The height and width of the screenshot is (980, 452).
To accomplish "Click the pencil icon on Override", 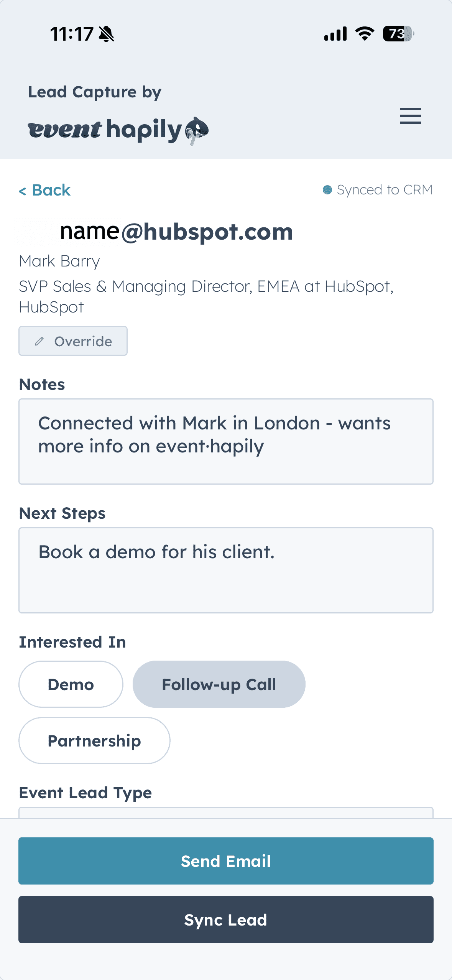I will pos(39,341).
